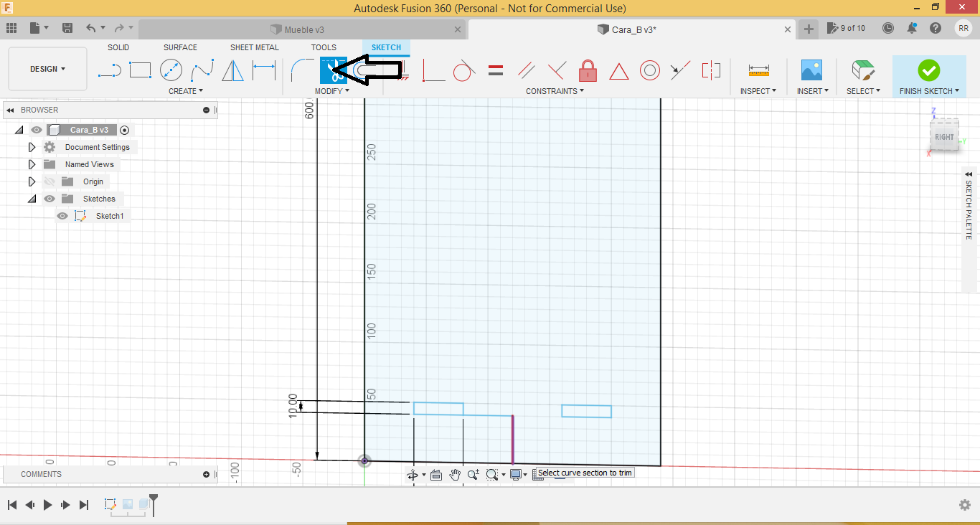Open the DESIGN workspace dropdown
The image size is (980, 525).
coord(47,69)
